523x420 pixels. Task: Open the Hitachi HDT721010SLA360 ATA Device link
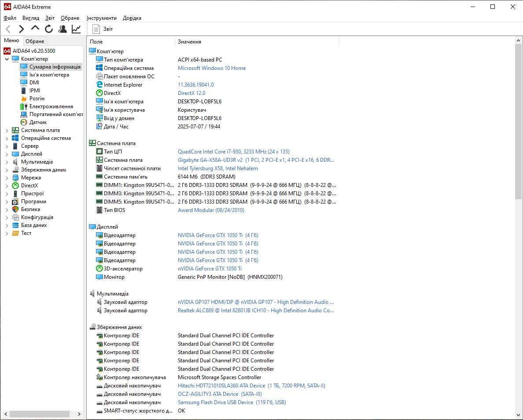coord(251,386)
